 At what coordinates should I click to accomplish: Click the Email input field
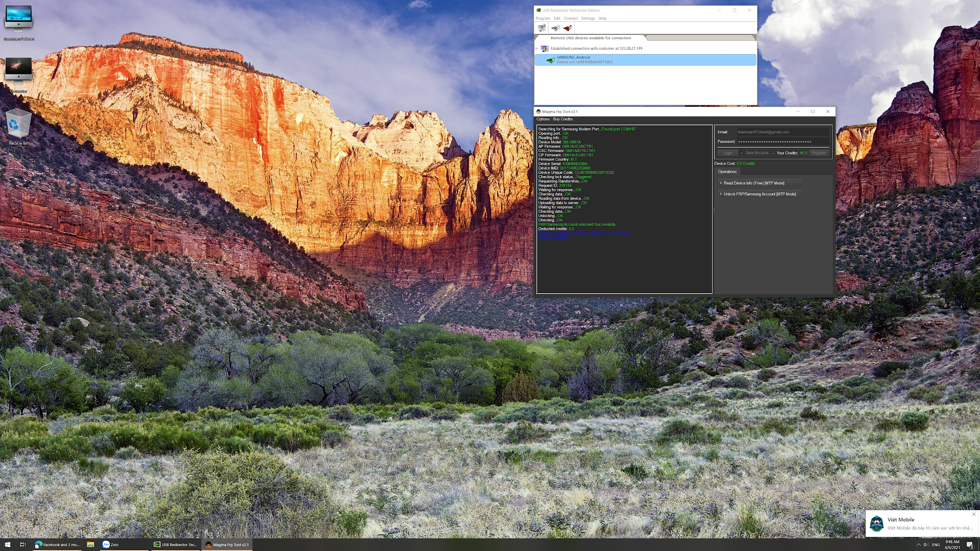(x=783, y=132)
